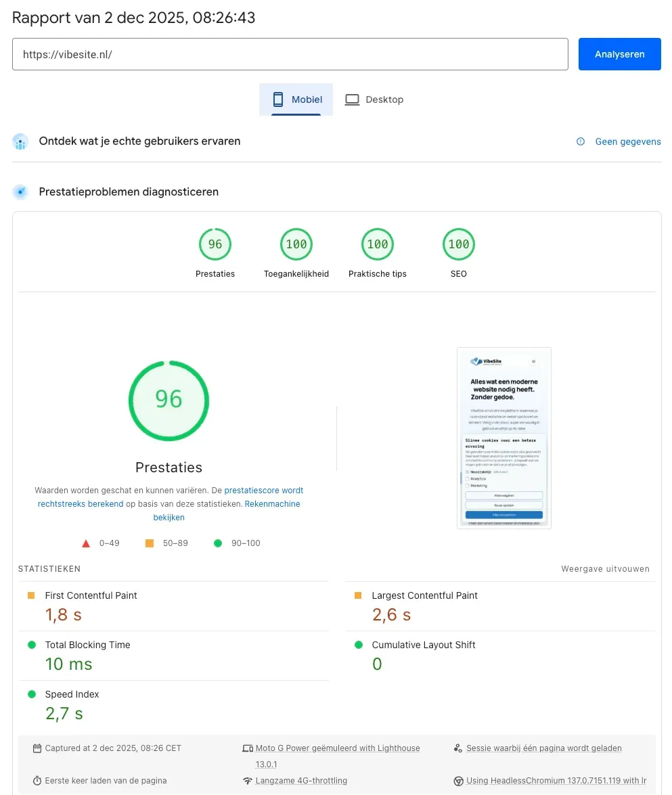Jump to the Toegankelijkheid score gauge
Image resolution: width=672 pixels, height=795 pixels.
[296, 245]
